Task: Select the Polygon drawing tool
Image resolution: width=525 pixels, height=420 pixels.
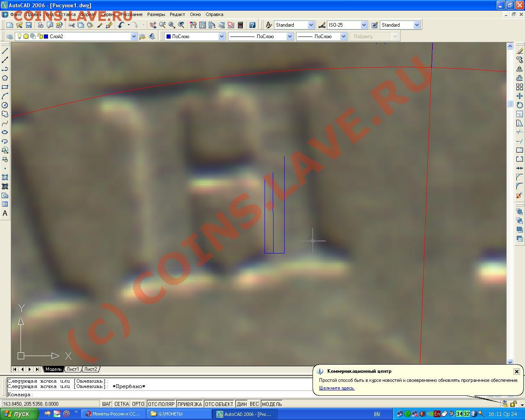Action: tap(5, 78)
